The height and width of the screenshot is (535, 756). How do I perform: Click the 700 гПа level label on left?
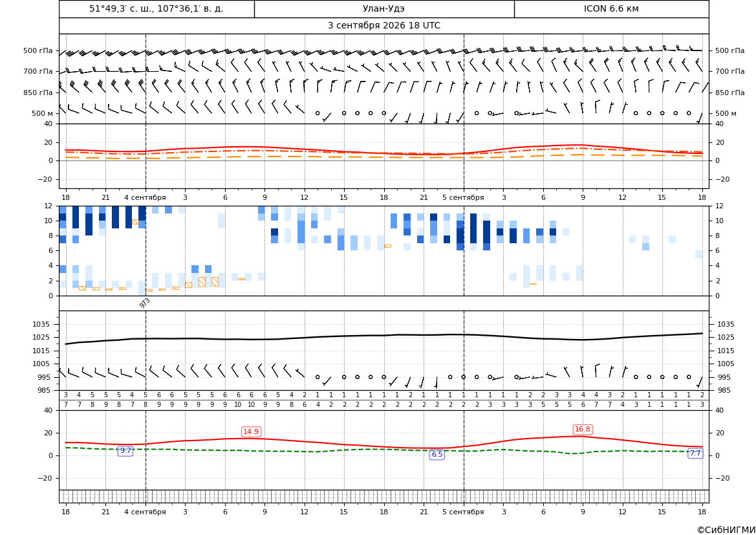click(38, 71)
